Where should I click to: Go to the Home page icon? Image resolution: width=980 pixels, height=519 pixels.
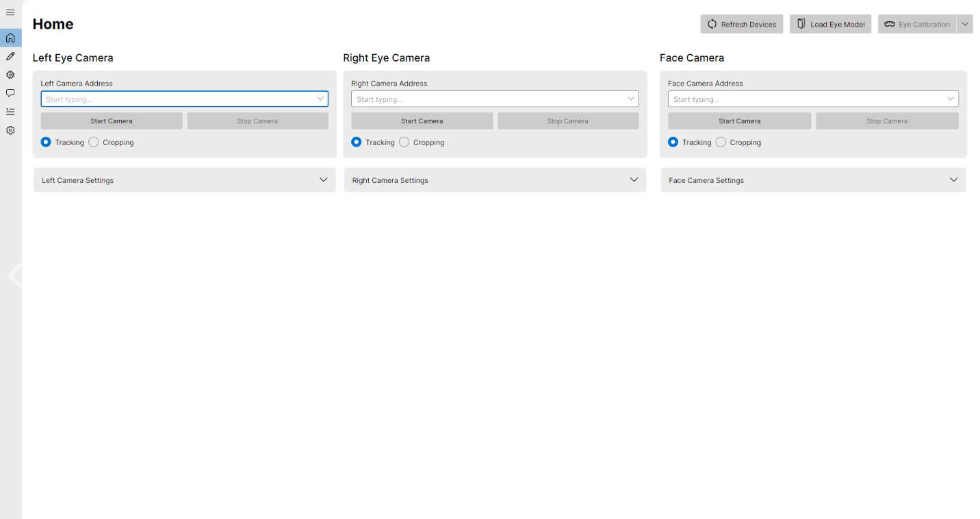(x=10, y=38)
